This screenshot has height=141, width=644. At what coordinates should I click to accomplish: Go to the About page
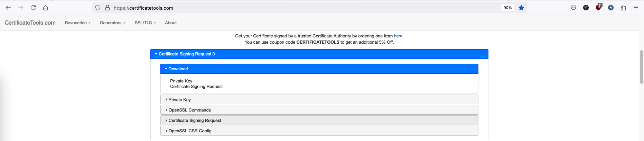coord(171,23)
